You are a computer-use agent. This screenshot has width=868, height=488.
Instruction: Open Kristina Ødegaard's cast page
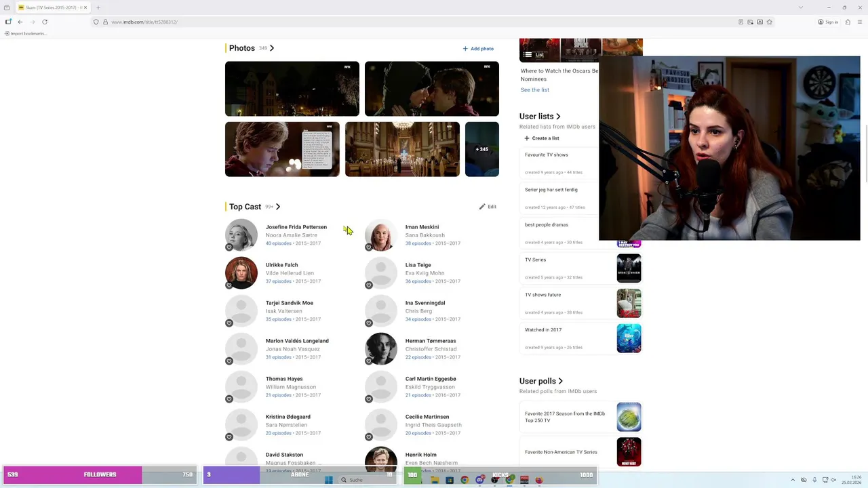[x=288, y=417]
